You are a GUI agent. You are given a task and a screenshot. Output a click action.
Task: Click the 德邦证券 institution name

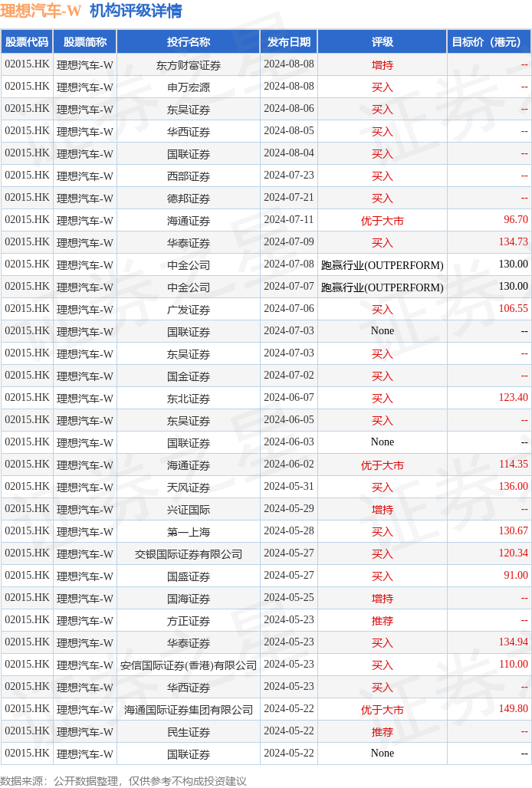coord(189,199)
